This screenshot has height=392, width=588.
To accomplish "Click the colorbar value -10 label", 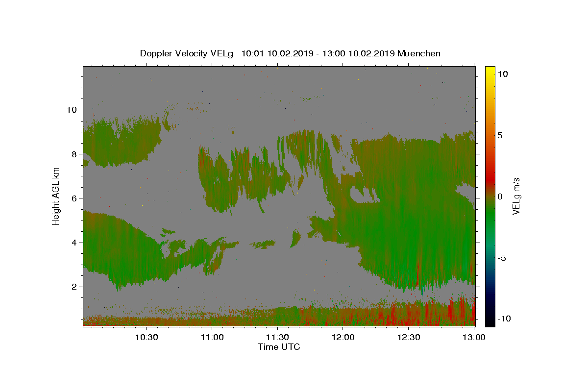I will pyautogui.click(x=503, y=318).
